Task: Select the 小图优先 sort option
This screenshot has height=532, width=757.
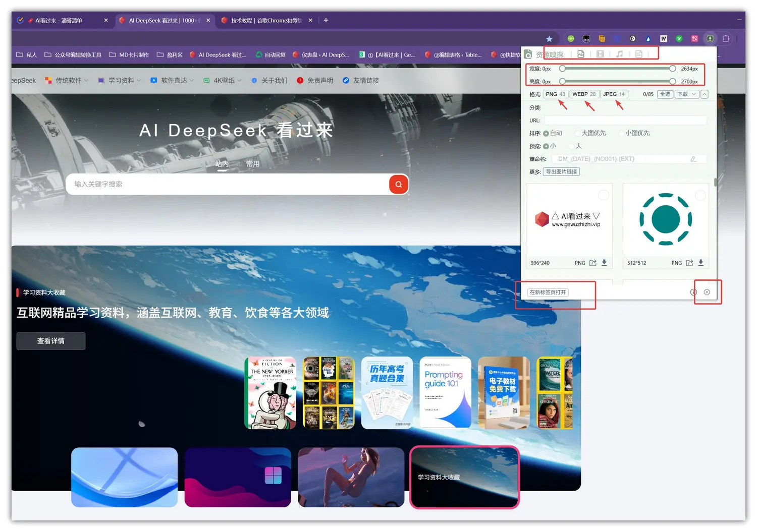Action: (622, 133)
